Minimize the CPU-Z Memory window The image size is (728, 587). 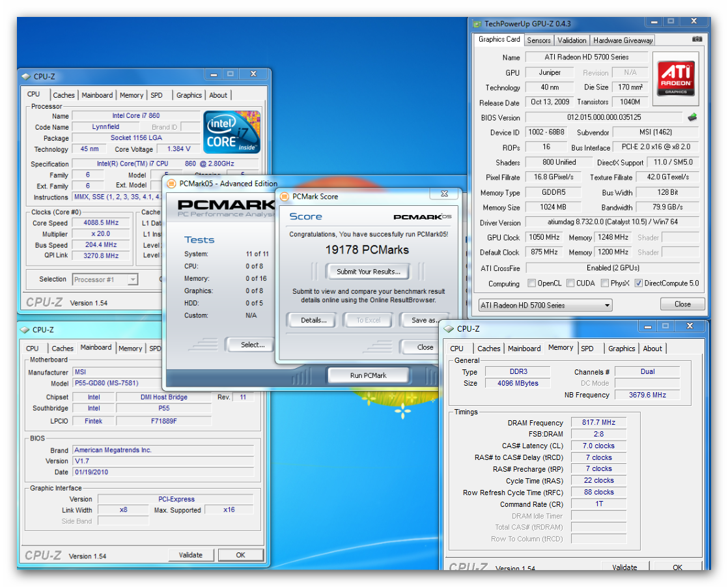648,326
